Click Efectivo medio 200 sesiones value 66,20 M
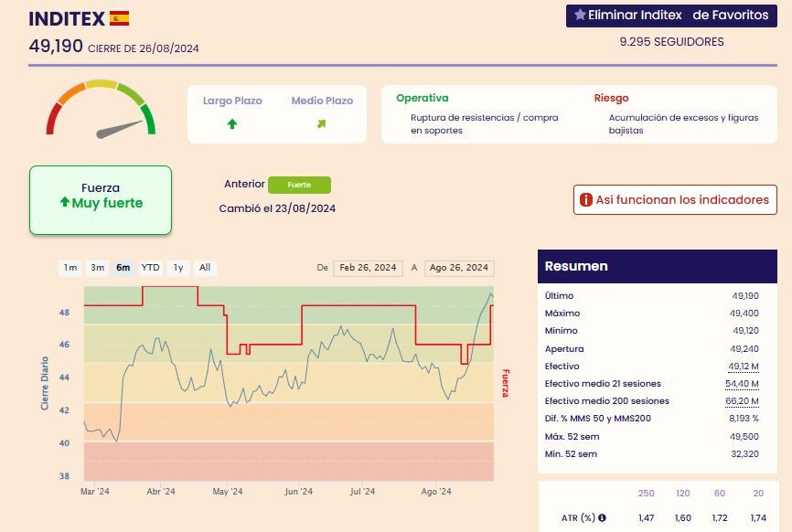 pos(742,401)
